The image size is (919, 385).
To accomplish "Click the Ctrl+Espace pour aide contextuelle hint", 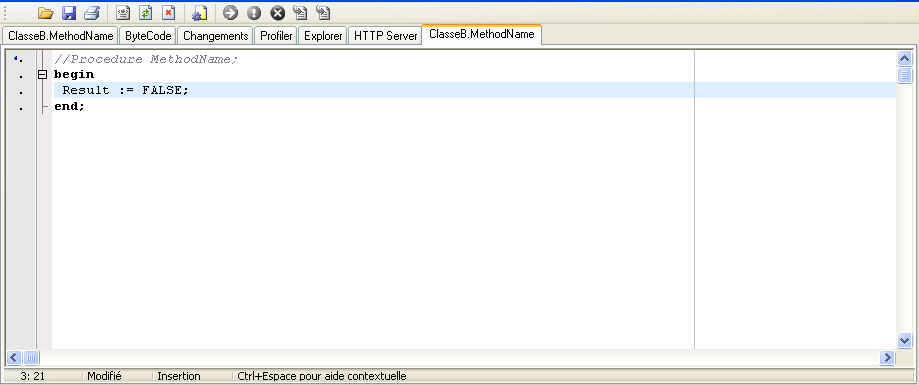I will [322, 376].
